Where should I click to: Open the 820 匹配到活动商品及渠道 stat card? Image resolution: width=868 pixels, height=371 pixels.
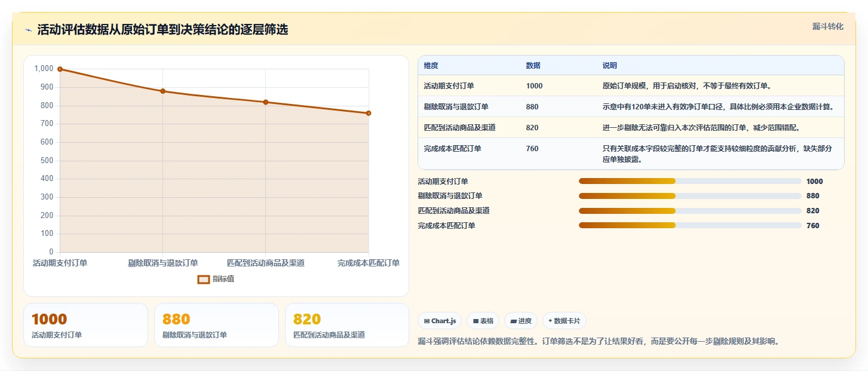tap(347, 325)
